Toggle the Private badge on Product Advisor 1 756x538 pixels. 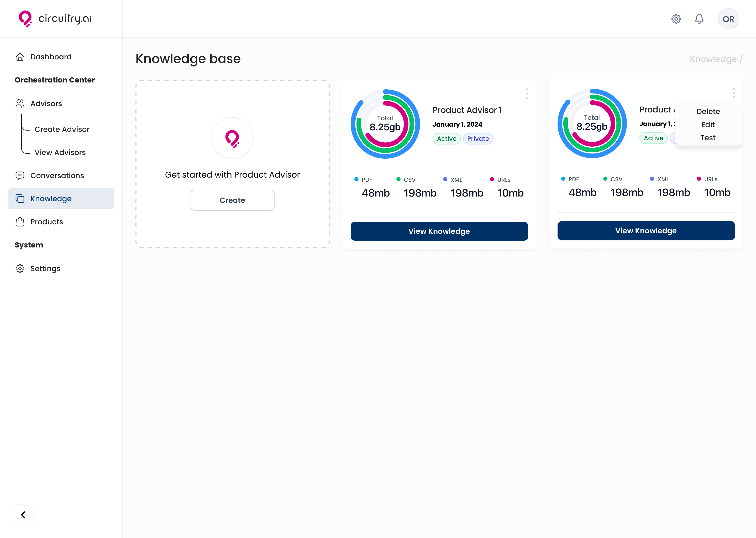point(478,138)
